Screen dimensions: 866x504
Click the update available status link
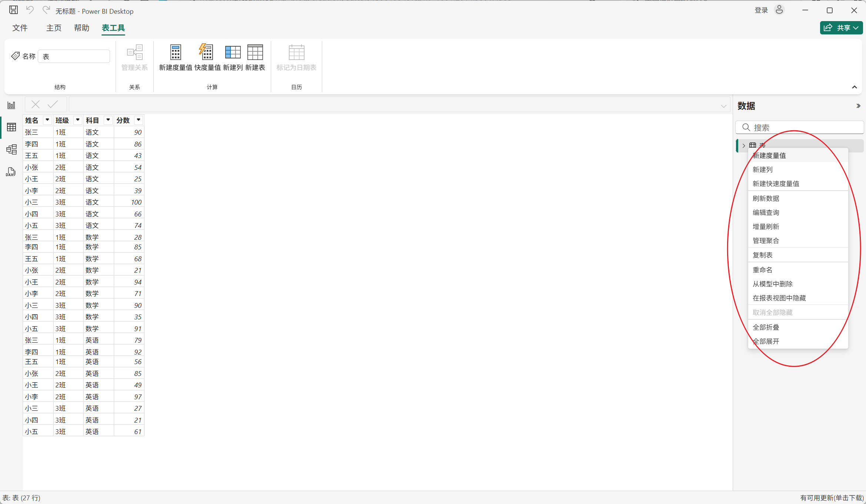[832, 498]
